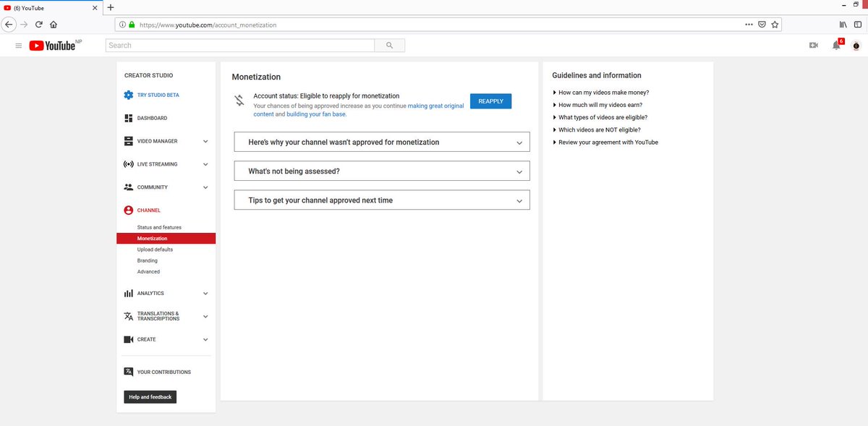Click the browser forward arrow

(x=25, y=24)
